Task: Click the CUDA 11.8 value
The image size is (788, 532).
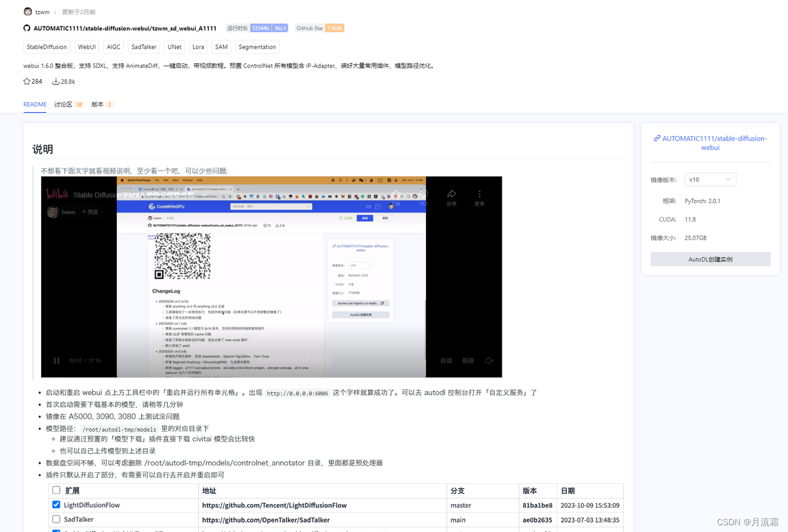Action: point(690,220)
